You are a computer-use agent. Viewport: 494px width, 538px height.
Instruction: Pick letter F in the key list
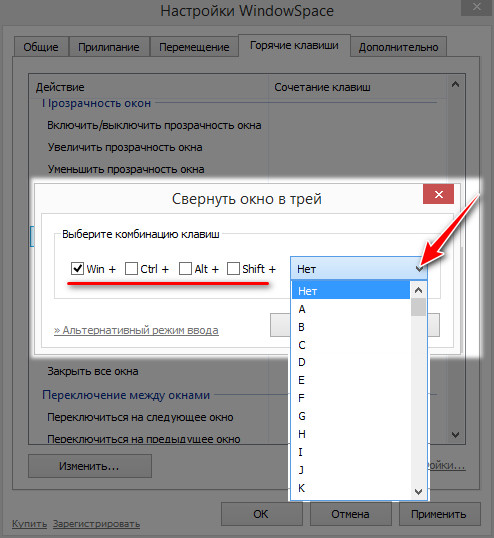point(351,398)
